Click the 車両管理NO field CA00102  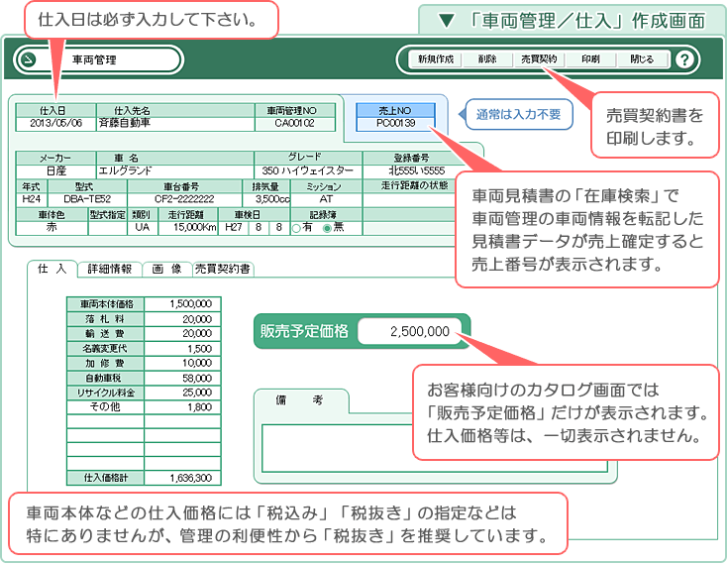[x=295, y=124]
